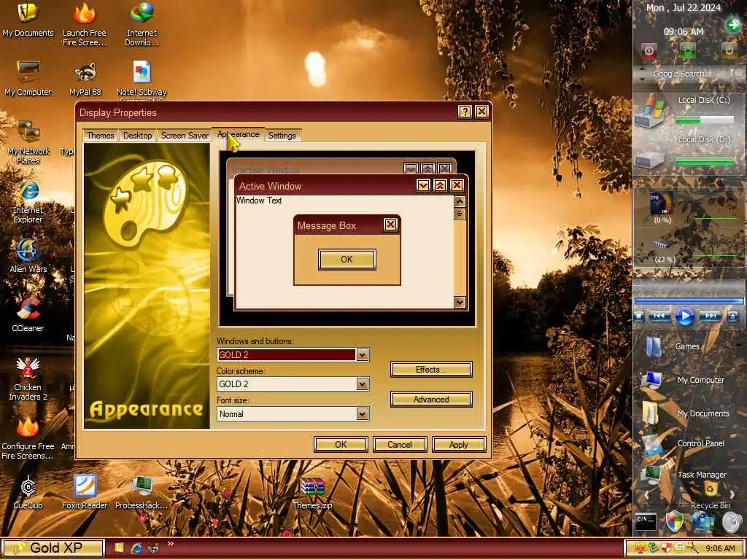Click OK in Display Properties
This screenshot has width=747, height=560.
point(341,445)
